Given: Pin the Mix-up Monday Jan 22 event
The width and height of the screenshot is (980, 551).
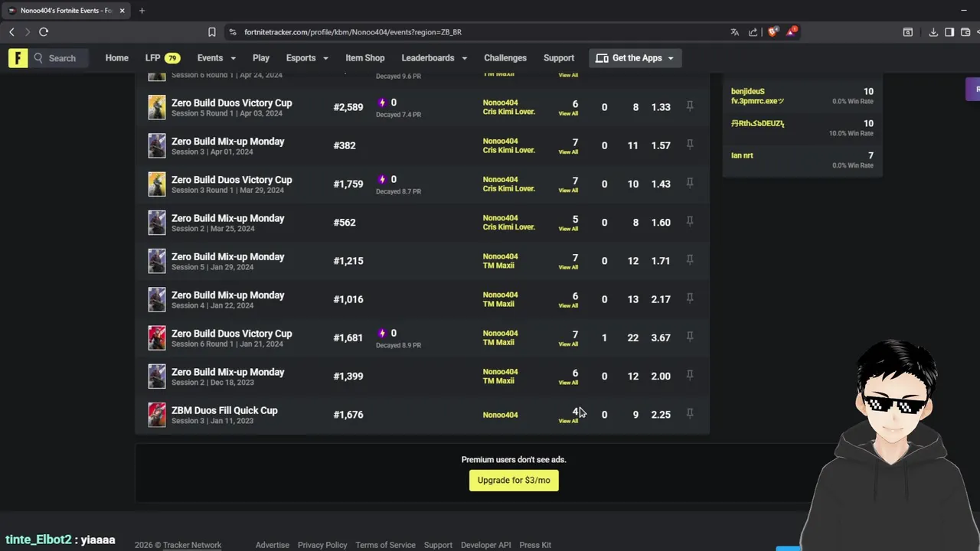Looking at the screenshot, I should [x=690, y=298].
